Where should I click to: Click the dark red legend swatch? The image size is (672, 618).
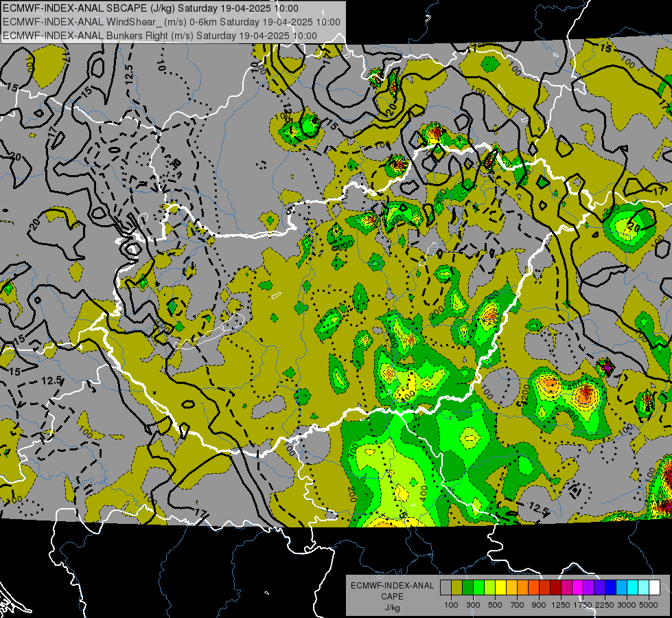click(555, 587)
